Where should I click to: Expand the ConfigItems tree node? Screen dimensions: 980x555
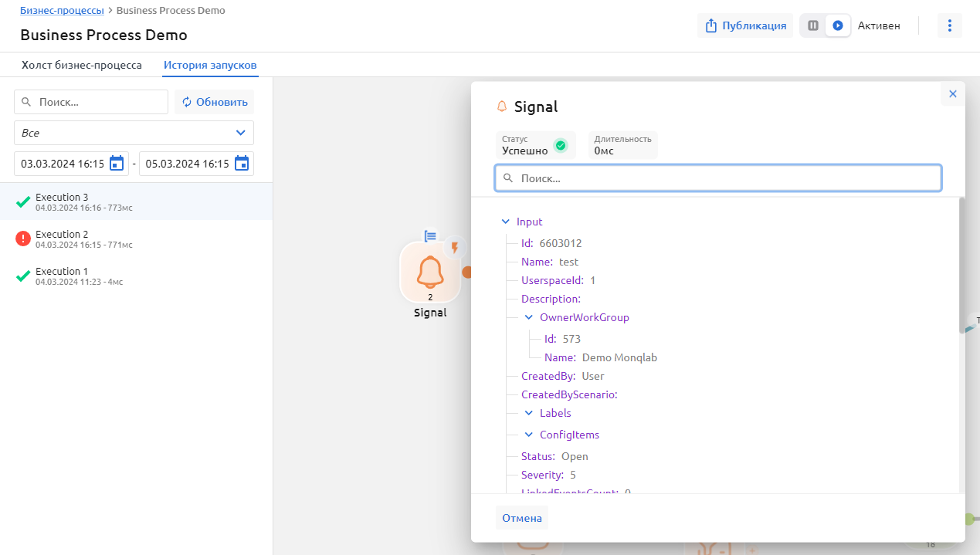pos(529,435)
